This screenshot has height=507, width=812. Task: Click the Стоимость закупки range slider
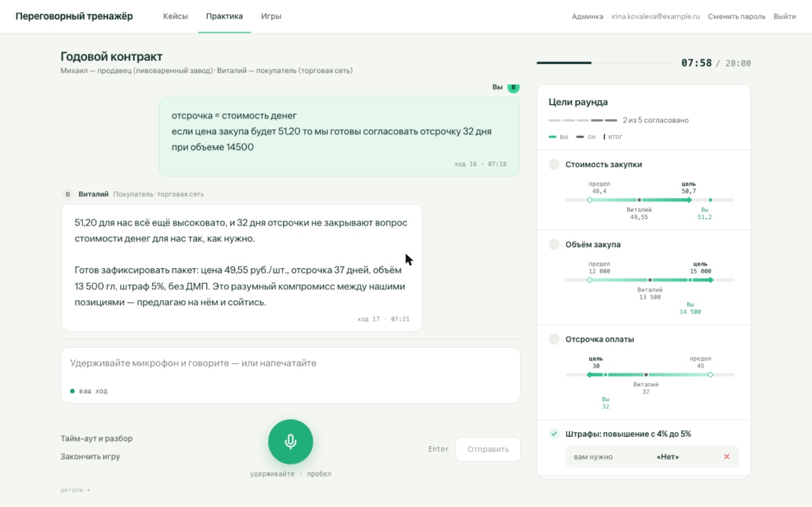[650, 200]
